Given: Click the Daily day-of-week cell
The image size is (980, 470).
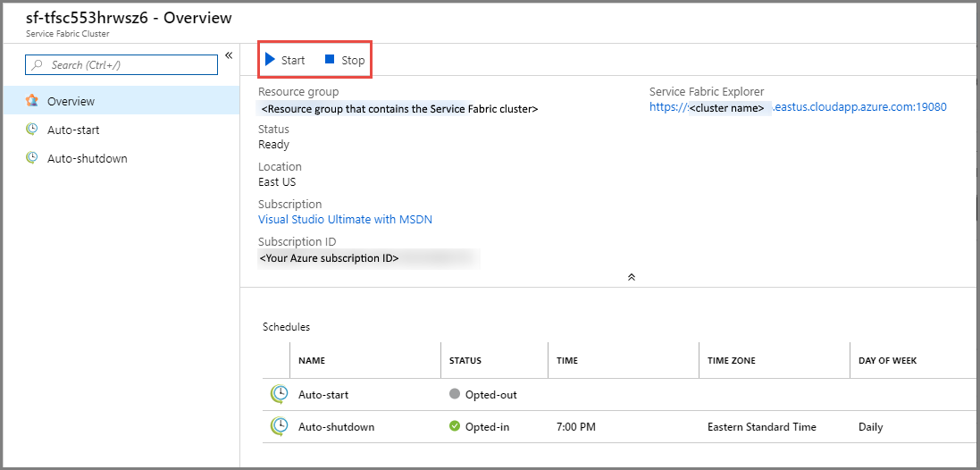Looking at the screenshot, I should pyautogui.click(x=871, y=427).
